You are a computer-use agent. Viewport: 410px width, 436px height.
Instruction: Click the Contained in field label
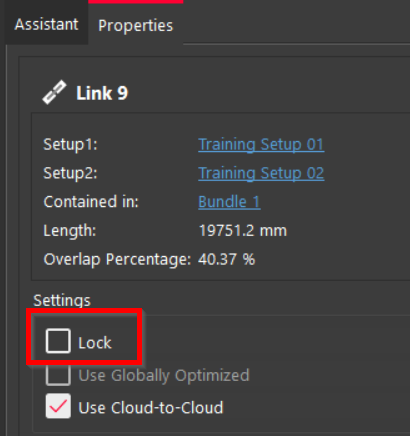(x=91, y=202)
